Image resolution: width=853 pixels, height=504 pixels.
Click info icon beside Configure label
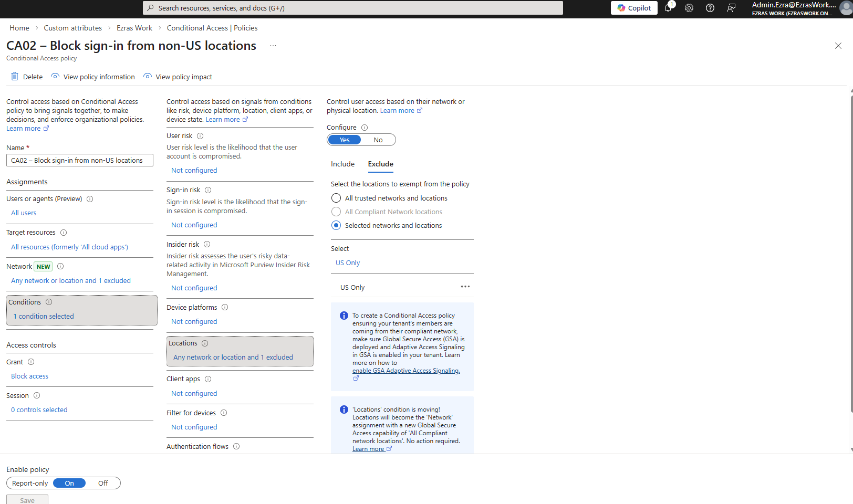coord(365,128)
